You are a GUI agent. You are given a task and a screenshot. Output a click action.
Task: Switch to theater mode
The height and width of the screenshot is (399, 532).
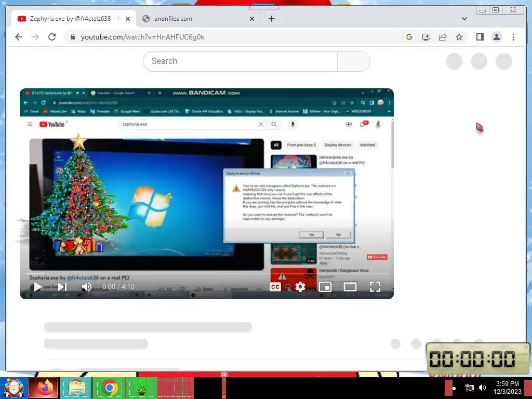(350, 287)
